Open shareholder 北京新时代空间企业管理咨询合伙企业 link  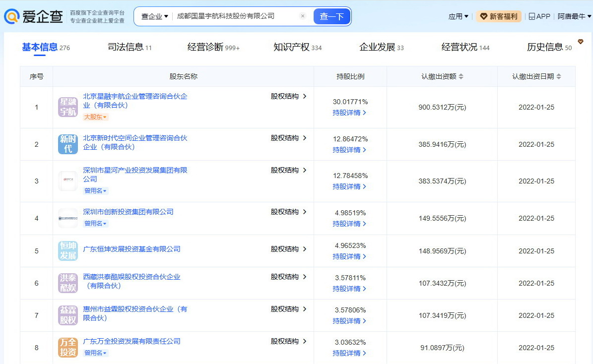point(135,142)
